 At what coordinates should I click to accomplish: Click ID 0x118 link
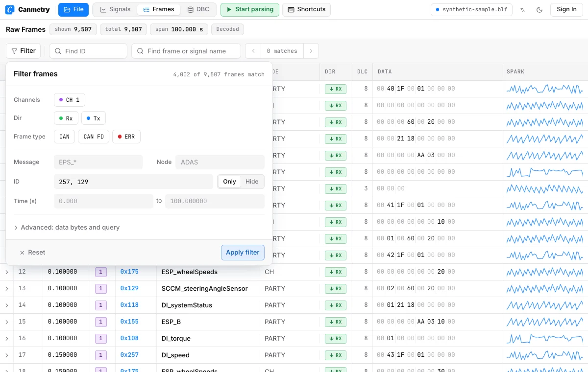[x=129, y=305]
